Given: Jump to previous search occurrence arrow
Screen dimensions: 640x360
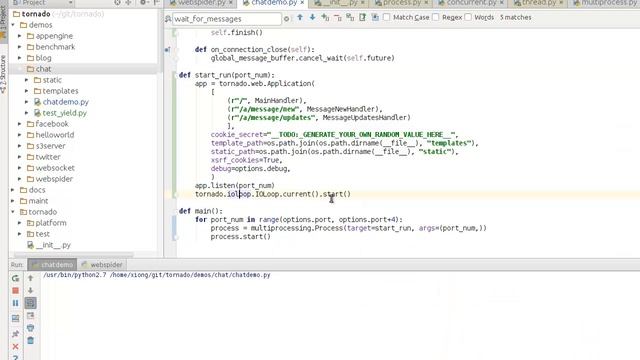Looking at the screenshot, I should click(300, 18).
